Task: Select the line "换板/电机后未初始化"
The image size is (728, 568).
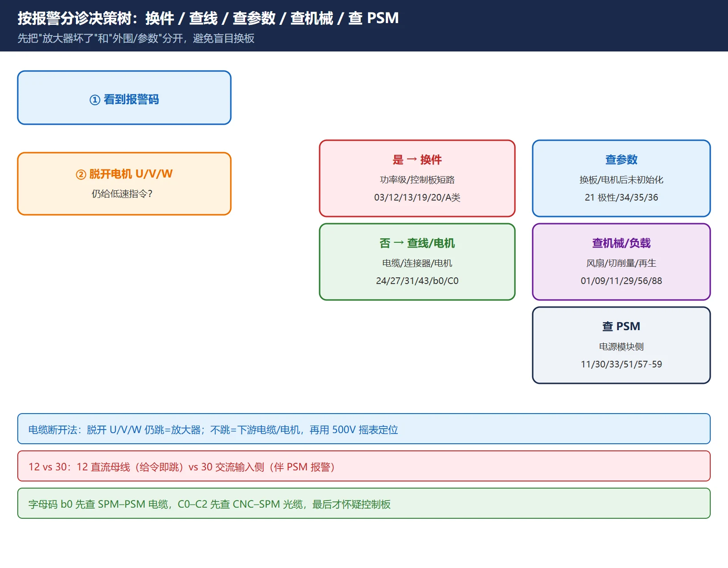Action: click(x=621, y=180)
